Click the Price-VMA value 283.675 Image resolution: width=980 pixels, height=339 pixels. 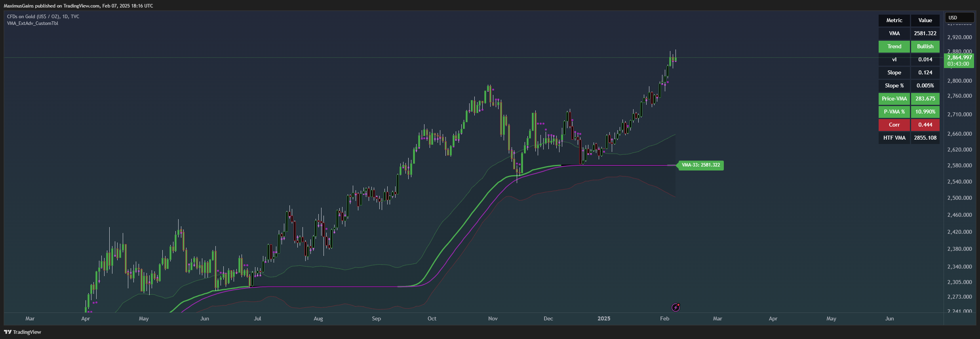tap(925, 98)
